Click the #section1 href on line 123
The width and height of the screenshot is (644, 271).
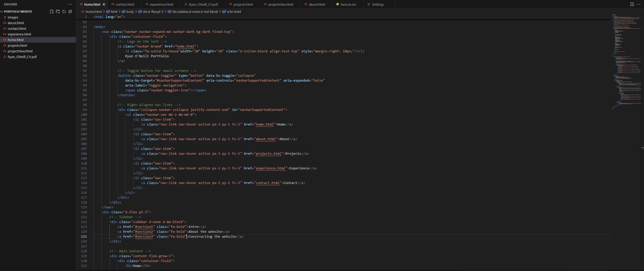click(144, 227)
